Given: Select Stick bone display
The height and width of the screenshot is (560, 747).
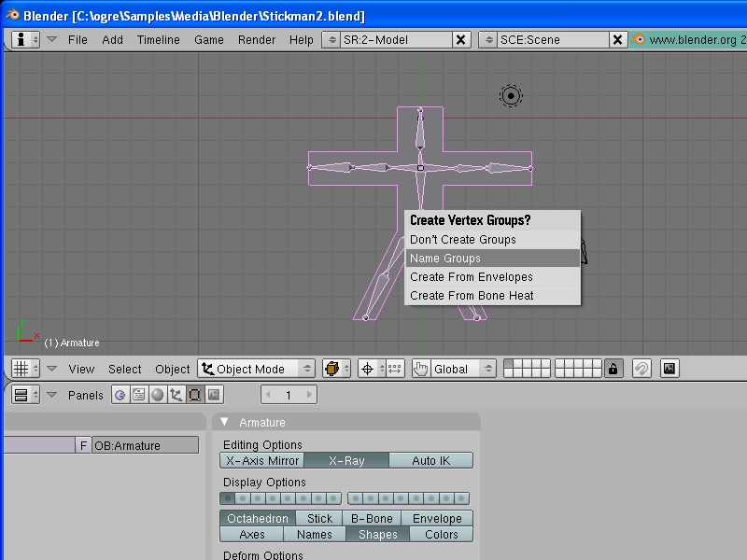Looking at the screenshot, I should pos(319,518).
